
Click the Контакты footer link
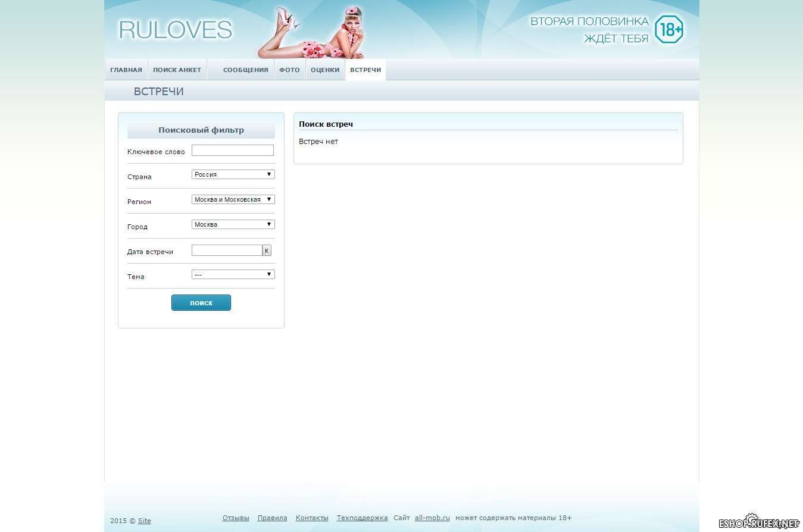point(312,518)
